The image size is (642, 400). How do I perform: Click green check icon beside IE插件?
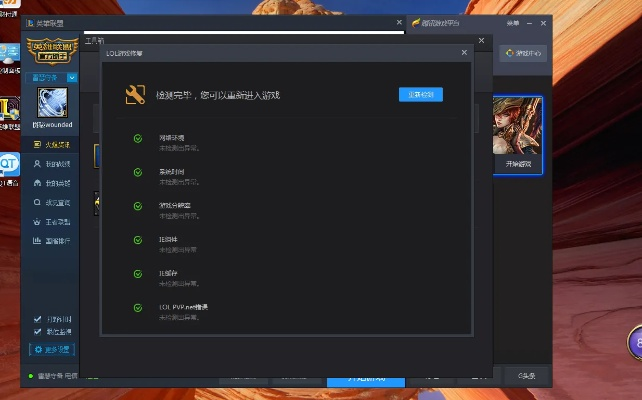(138, 240)
